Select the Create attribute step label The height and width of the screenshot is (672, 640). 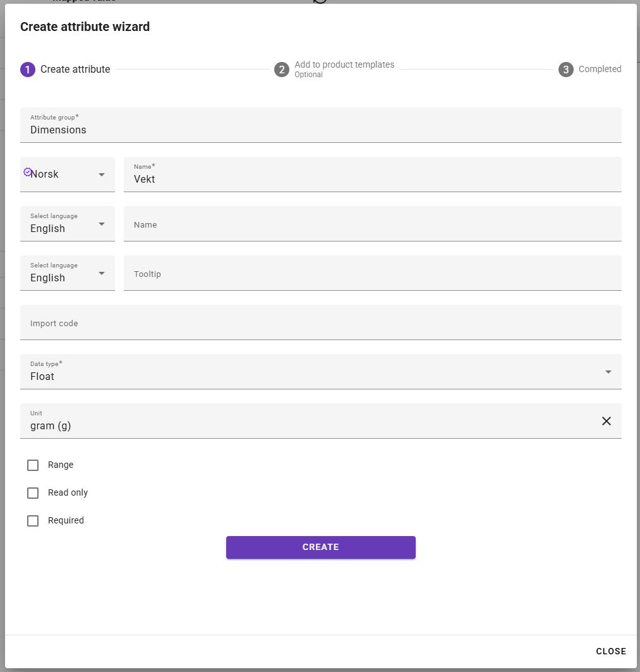pyautogui.click(x=75, y=70)
